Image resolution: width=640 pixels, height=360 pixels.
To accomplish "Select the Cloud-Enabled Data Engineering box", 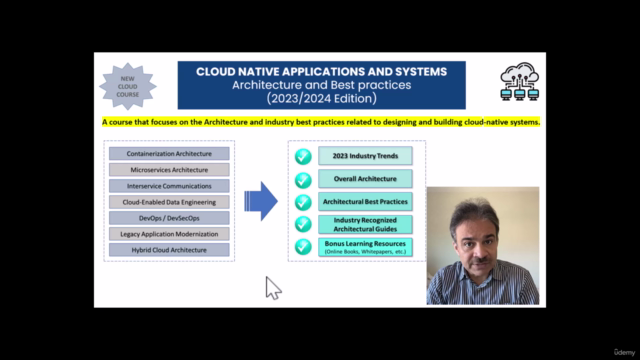I will (x=169, y=202).
